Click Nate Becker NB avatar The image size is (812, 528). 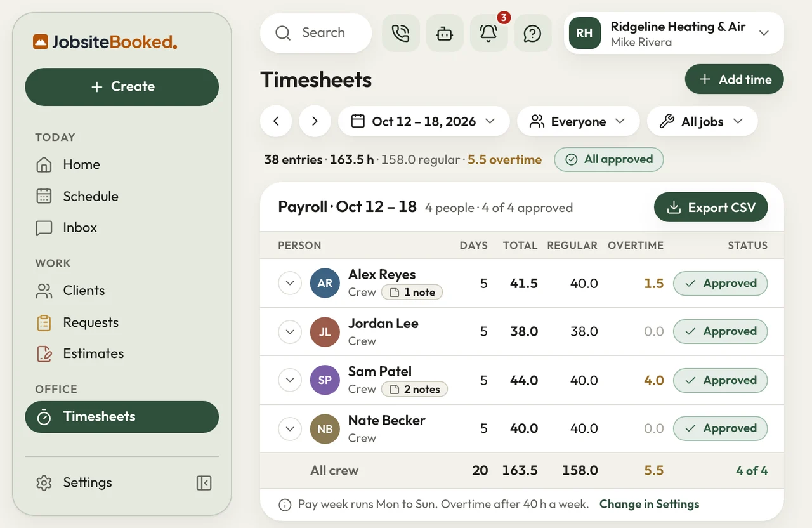click(x=325, y=429)
